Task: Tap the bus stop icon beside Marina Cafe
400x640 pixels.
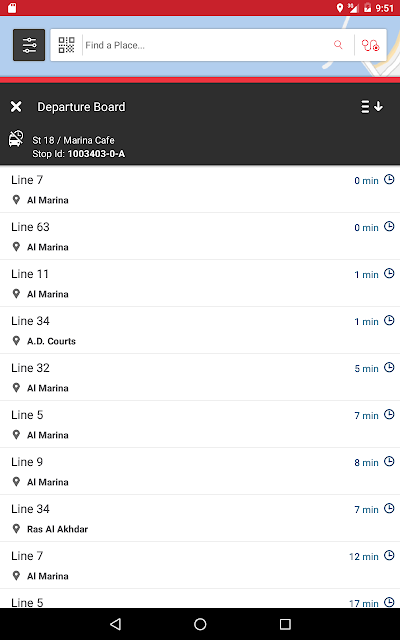Action: [16, 139]
